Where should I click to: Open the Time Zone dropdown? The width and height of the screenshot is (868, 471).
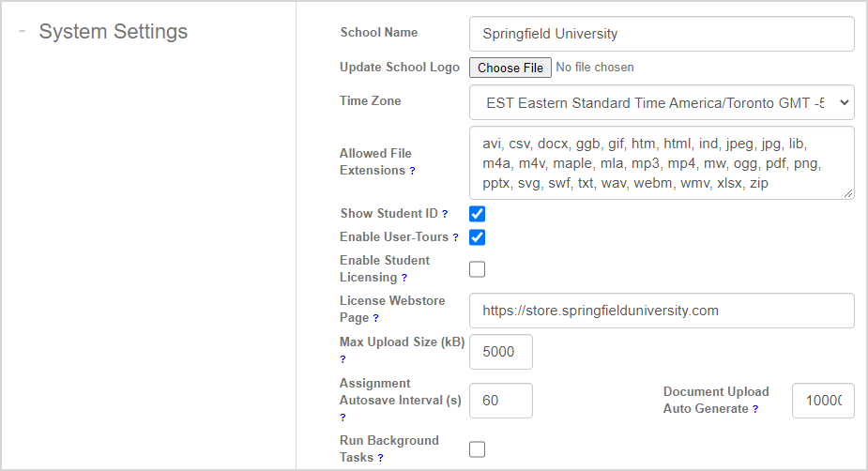point(662,102)
